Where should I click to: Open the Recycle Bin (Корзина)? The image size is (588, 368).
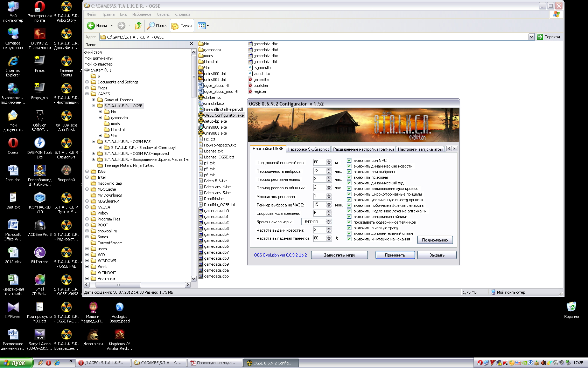[x=571, y=310]
